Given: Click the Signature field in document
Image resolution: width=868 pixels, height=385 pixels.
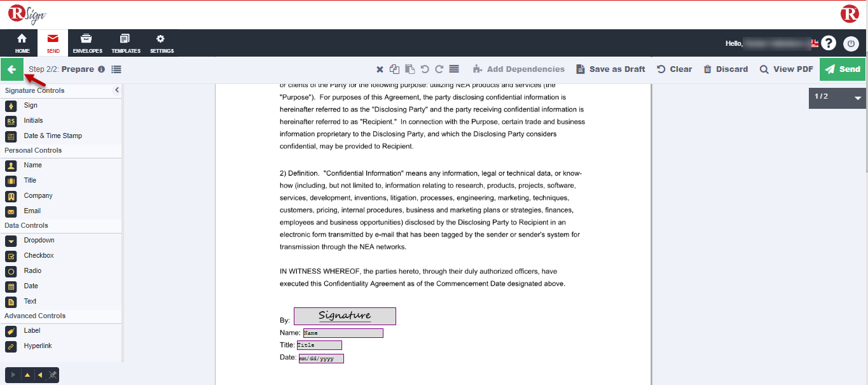Looking at the screenshot, I should point(345,316).
